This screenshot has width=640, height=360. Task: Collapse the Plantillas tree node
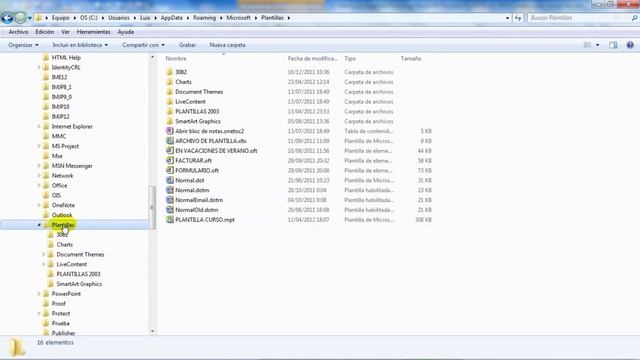(39, 225)
